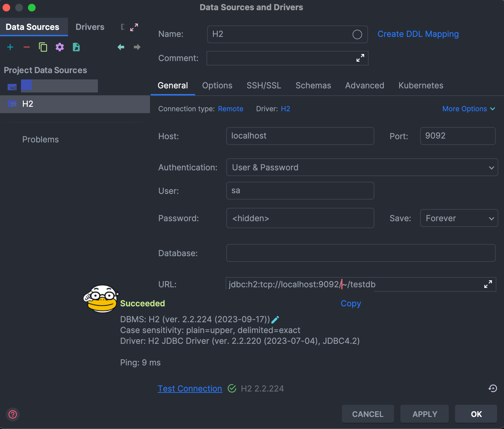Open the purple gear settings icon
504x429 pixels.
point(60,47)
